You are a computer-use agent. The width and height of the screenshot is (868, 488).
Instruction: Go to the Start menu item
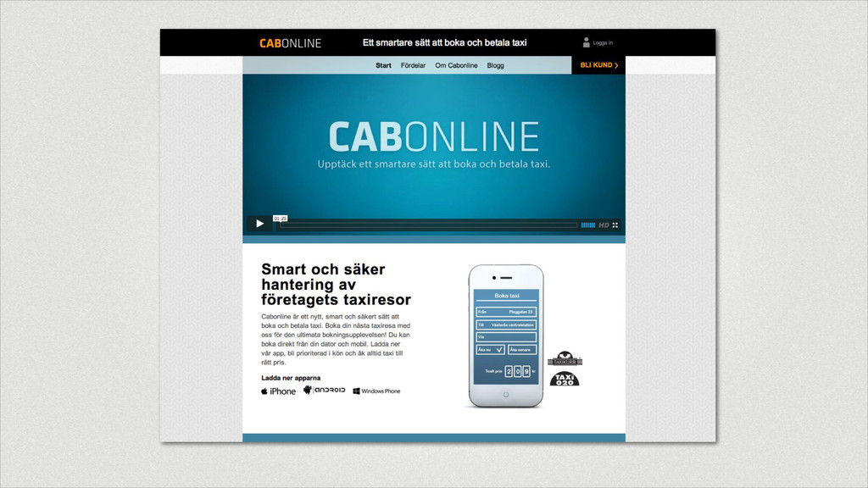pyautogui.click(x=383, y=65)
